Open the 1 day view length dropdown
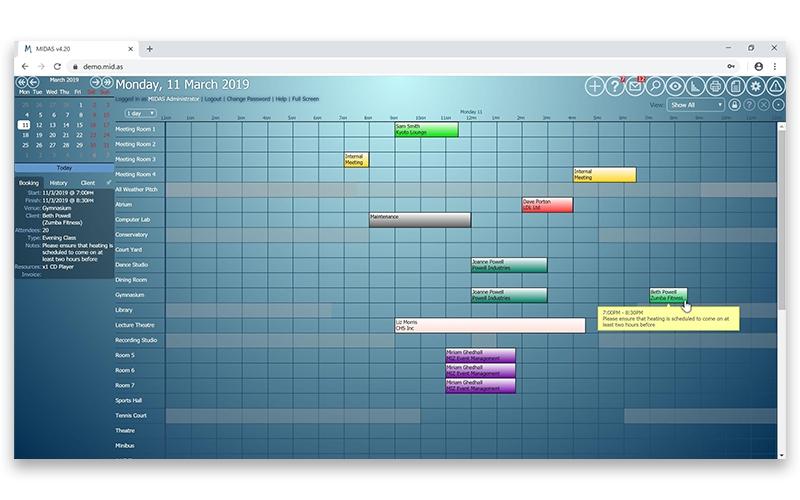 [x=140, y=113]
